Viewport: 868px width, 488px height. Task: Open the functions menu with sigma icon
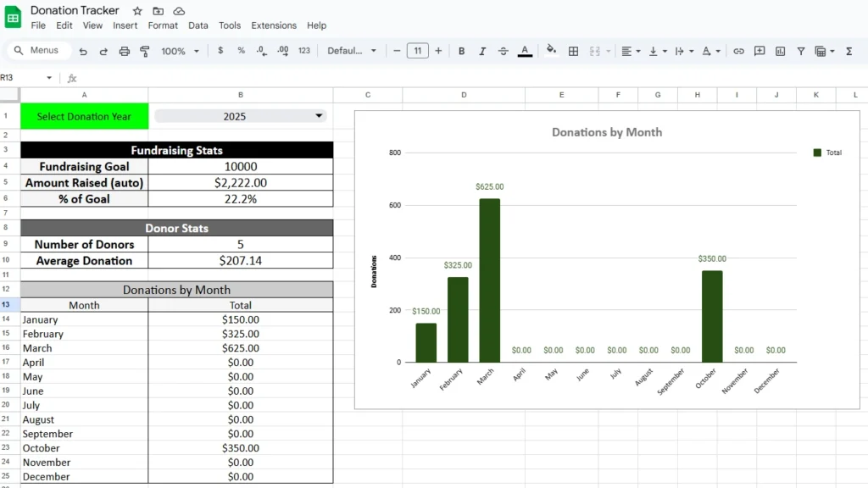850,51
